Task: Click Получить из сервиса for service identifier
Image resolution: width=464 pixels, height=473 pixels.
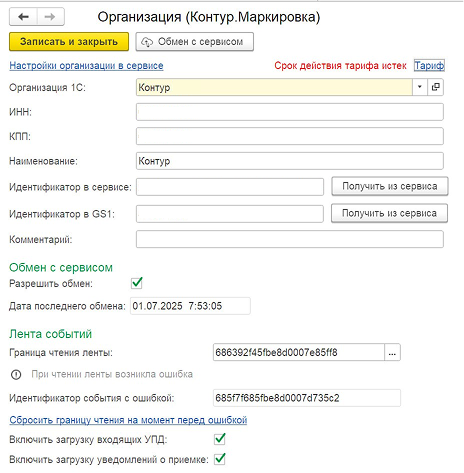Action: [x=390, y=186]
